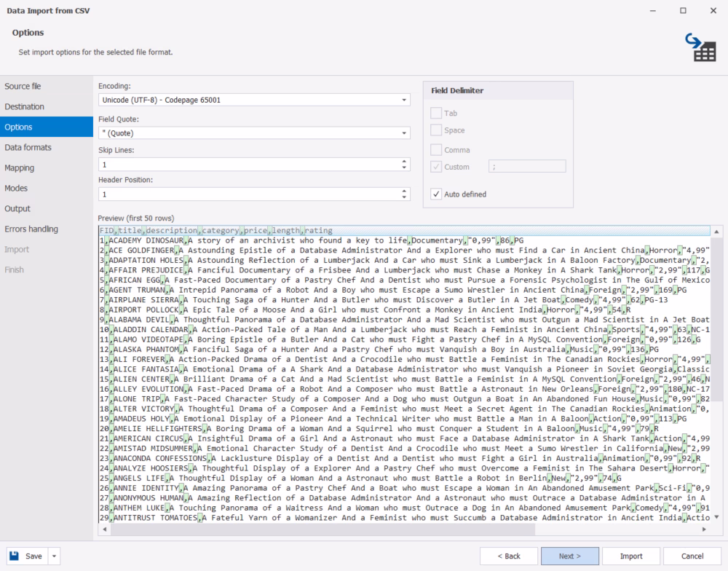Open the Mapping page
The image size is (728, 571).
[x=47, y=168]
